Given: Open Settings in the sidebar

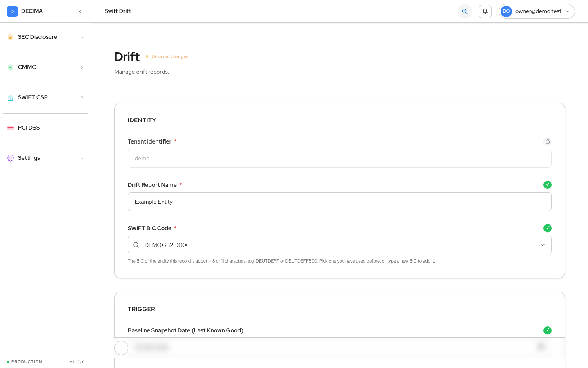Looking at the screenshot, I should 45,158.
